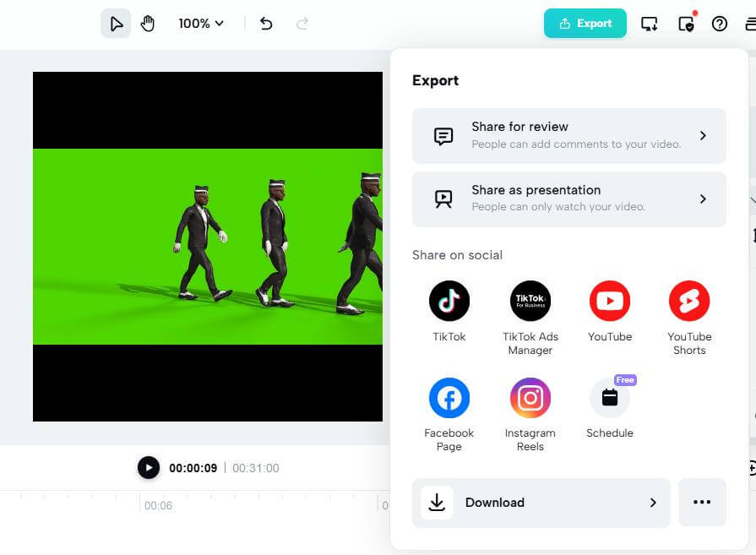This screenshot has height=555, width=756.
Task: Open the three-dots more options button
Action: coord(702,503)
